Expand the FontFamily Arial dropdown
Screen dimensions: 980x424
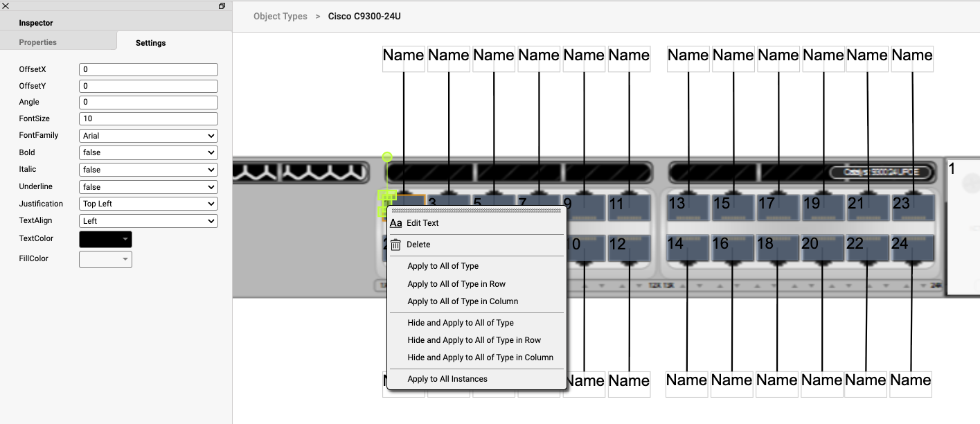(148, 136)
